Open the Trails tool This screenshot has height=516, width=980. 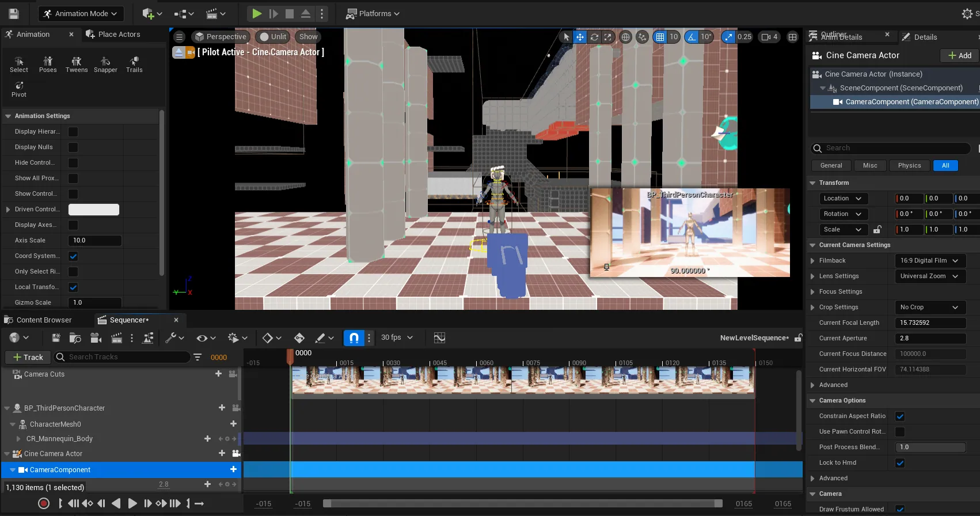click(x=134, y=64)
